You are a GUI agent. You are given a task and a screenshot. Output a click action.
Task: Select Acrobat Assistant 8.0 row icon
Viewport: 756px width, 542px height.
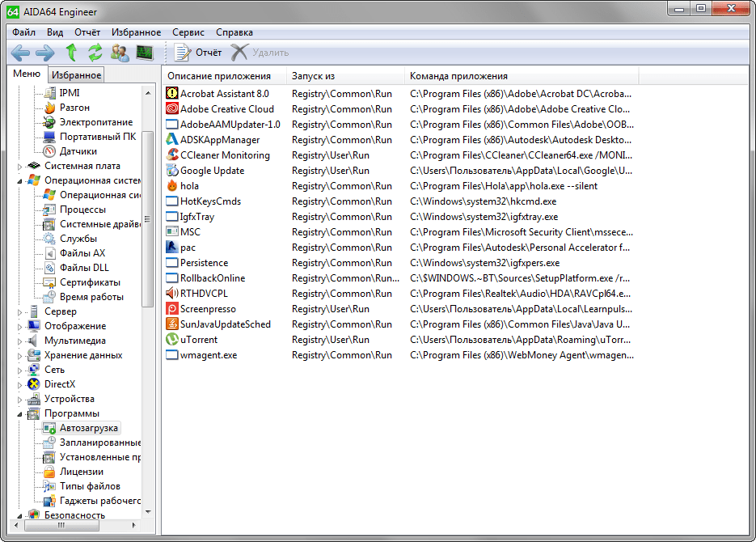[172, 93]
